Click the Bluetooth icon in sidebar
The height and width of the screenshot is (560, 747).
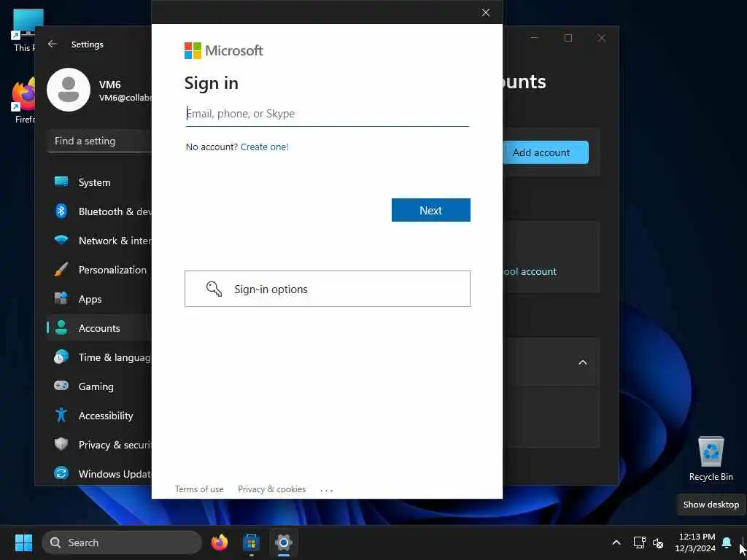point(61,211)
